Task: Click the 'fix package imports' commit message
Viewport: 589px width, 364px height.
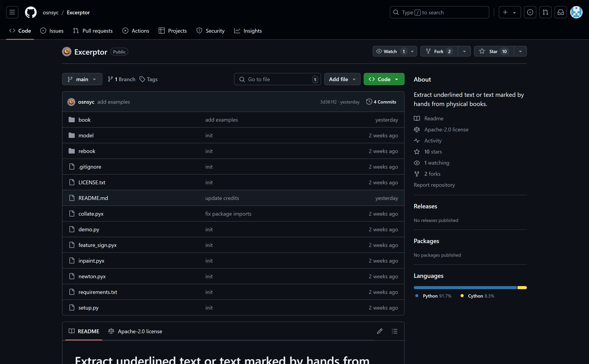Action: (228, 214)
